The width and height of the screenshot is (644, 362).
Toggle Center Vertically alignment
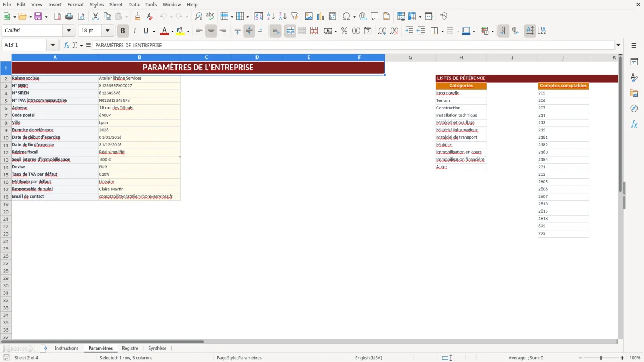[249, 31]
